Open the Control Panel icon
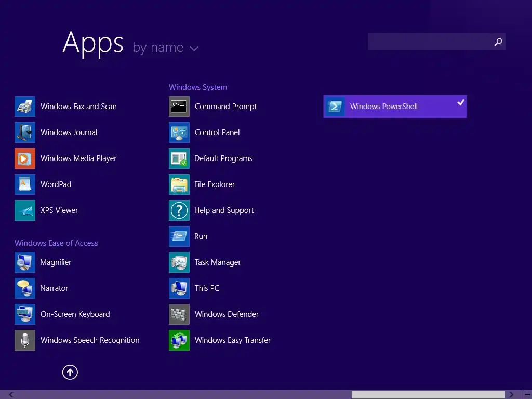532x399 pixels. (179, 132)
